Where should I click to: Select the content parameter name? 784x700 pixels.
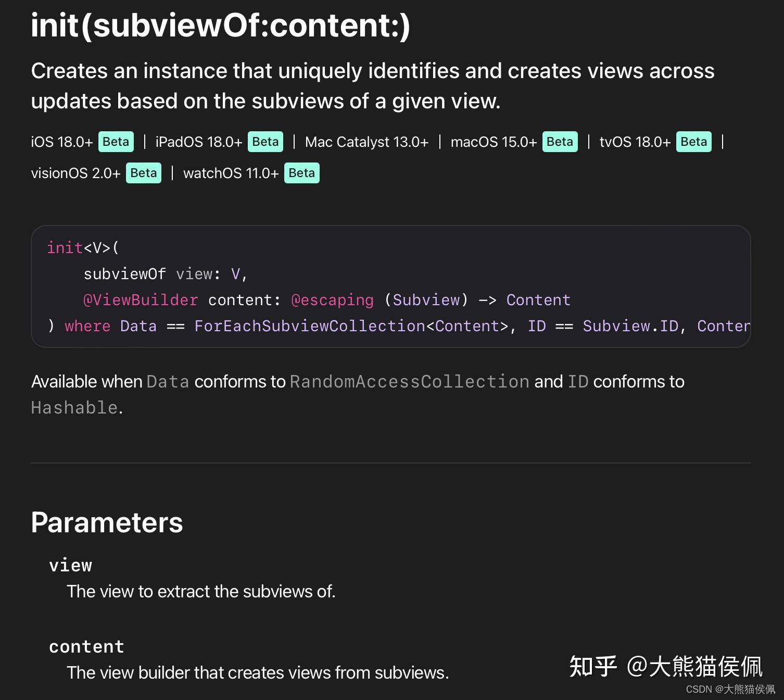point(86,646)
